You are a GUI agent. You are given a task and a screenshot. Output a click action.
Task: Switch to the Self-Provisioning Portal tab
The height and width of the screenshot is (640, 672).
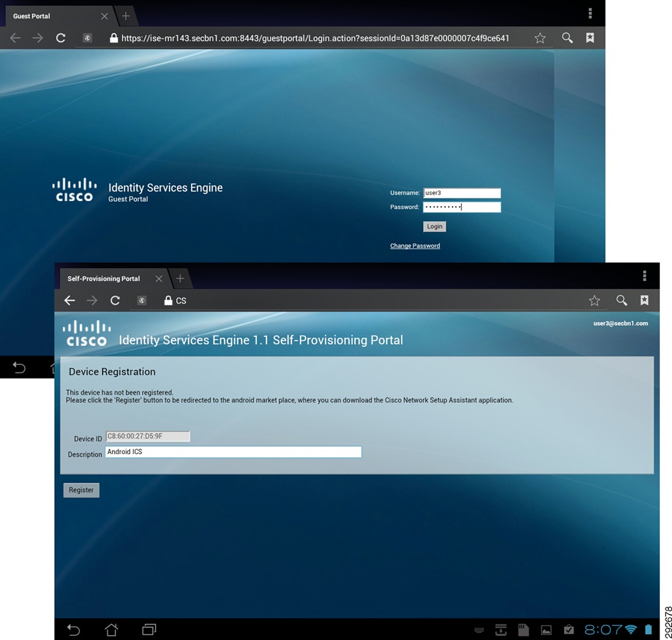pyautogui.click(x=103, y=279)
